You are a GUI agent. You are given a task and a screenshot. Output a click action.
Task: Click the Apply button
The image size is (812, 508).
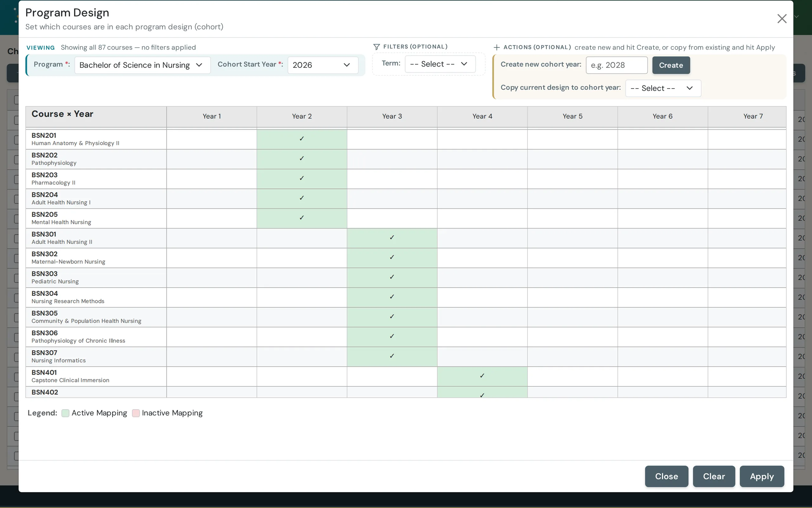point(762,476)
